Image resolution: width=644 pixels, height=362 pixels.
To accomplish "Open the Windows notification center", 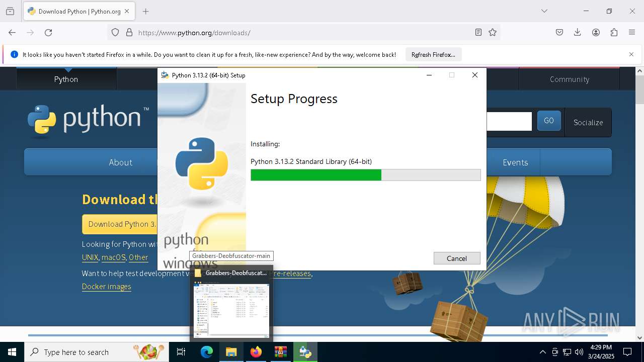I will (627, 352).
